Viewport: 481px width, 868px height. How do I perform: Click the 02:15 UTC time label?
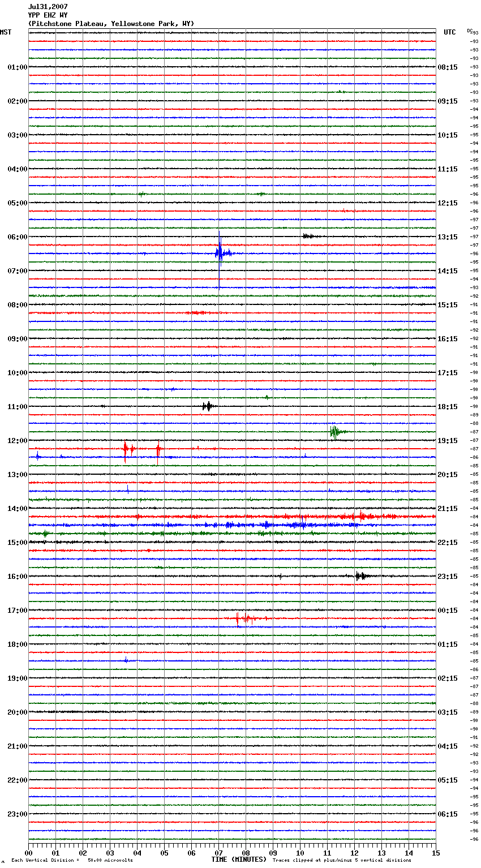[448, 678]
